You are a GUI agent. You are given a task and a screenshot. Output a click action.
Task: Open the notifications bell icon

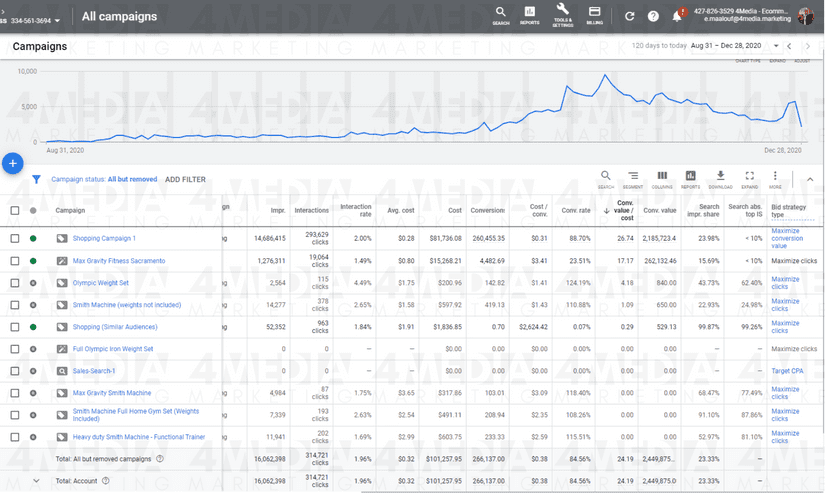point(677,16)
